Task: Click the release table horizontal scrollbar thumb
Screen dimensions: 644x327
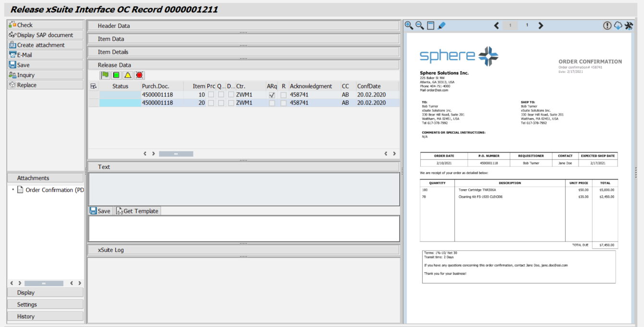Action: pyautogui.click(x=176, y=154)
